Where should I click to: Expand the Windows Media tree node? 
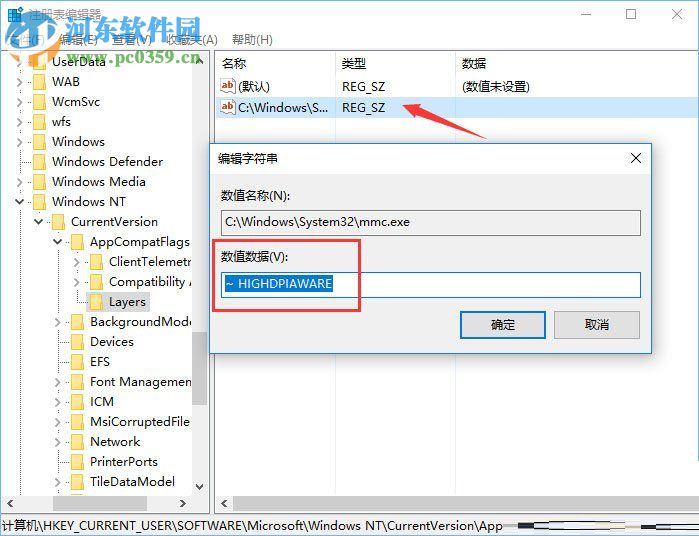[x=19, y=182]
